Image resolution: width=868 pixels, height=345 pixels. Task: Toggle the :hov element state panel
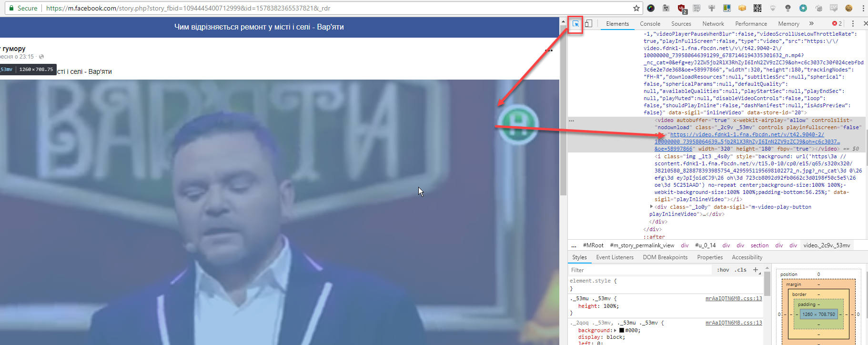(x=723, y=270)
